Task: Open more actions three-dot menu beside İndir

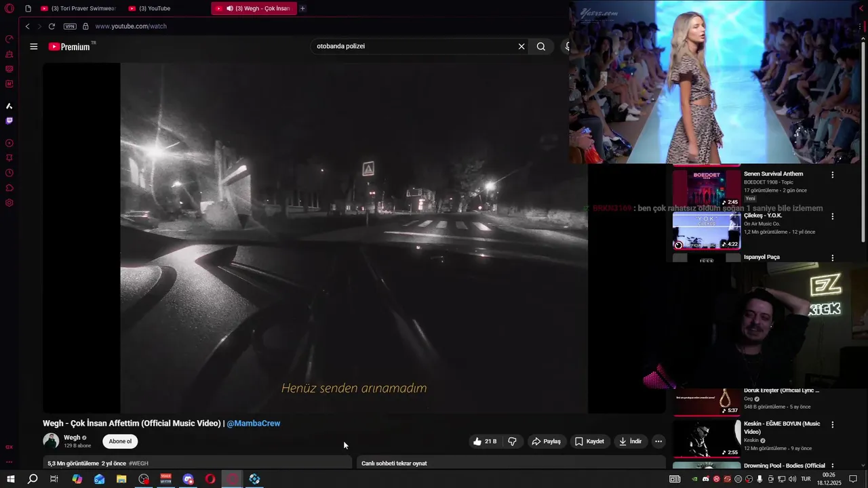Action: pyautogui.click(x=658, y=441)
